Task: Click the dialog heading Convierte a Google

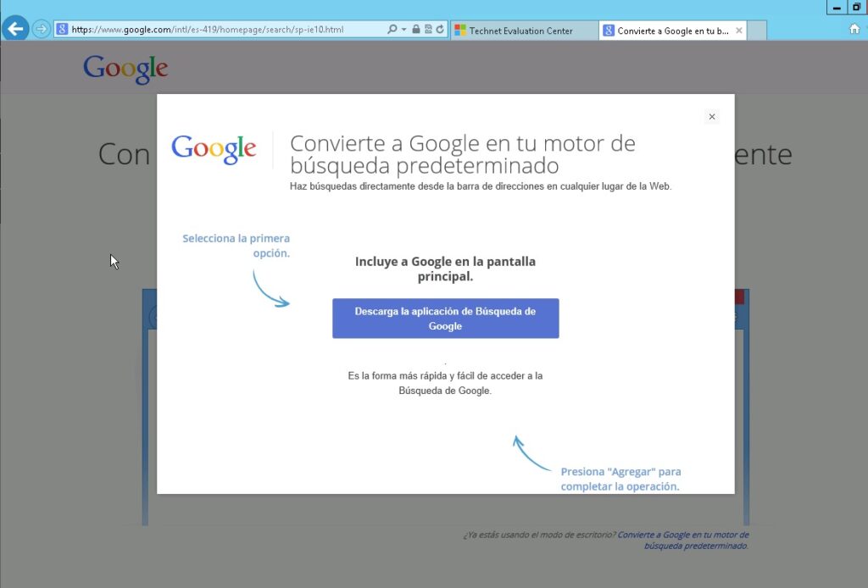Action: click(463, 154)
